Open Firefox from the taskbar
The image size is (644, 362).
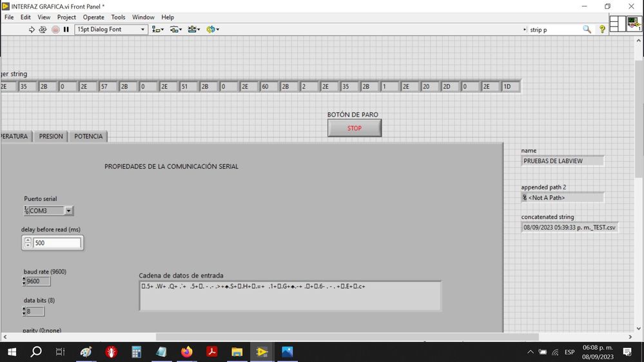pos(186,352)
